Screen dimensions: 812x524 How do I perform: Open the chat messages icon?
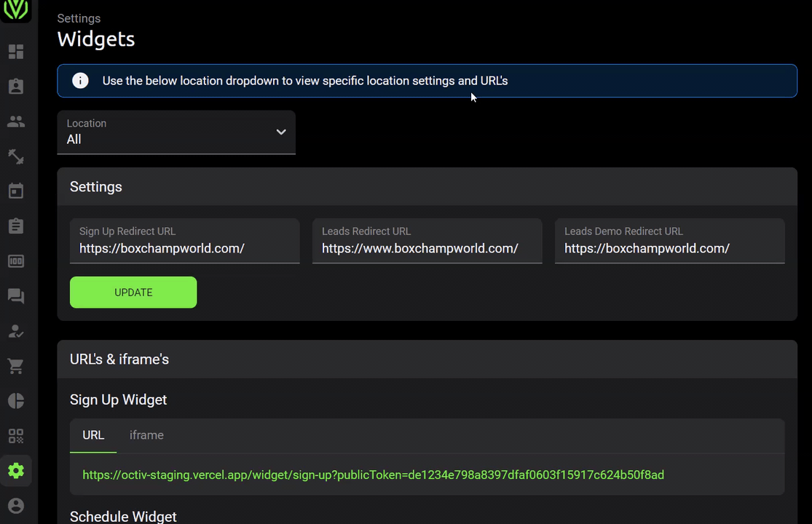[16, 296]
